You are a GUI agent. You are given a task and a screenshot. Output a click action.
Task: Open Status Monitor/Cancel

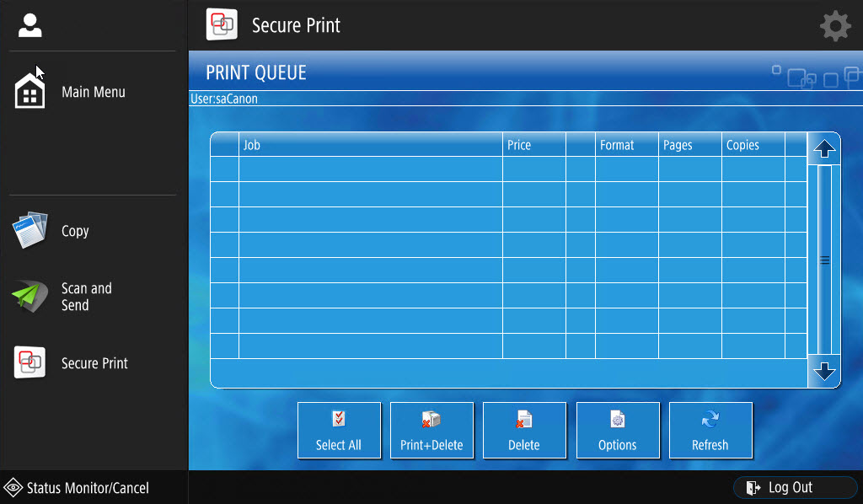pyautogui.click(x=76, y=488)
